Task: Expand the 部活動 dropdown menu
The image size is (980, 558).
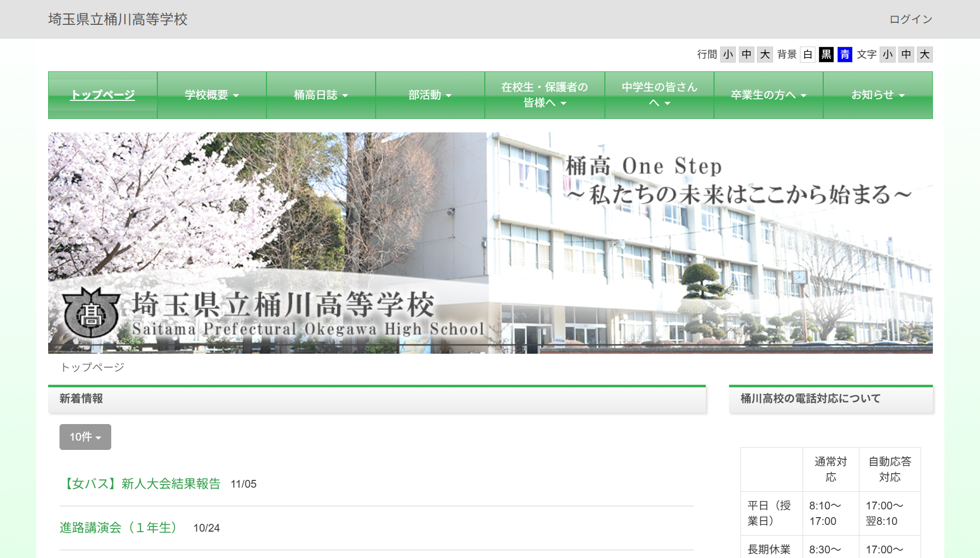Action: point(430,95)
